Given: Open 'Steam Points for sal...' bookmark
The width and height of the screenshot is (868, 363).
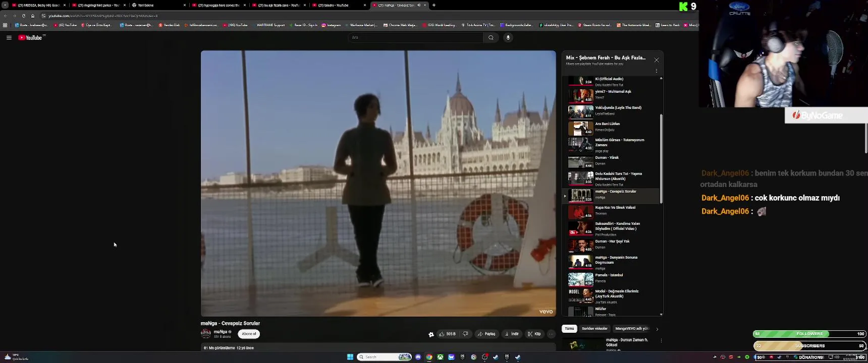Looking at the screenshot, I should 595,25.
